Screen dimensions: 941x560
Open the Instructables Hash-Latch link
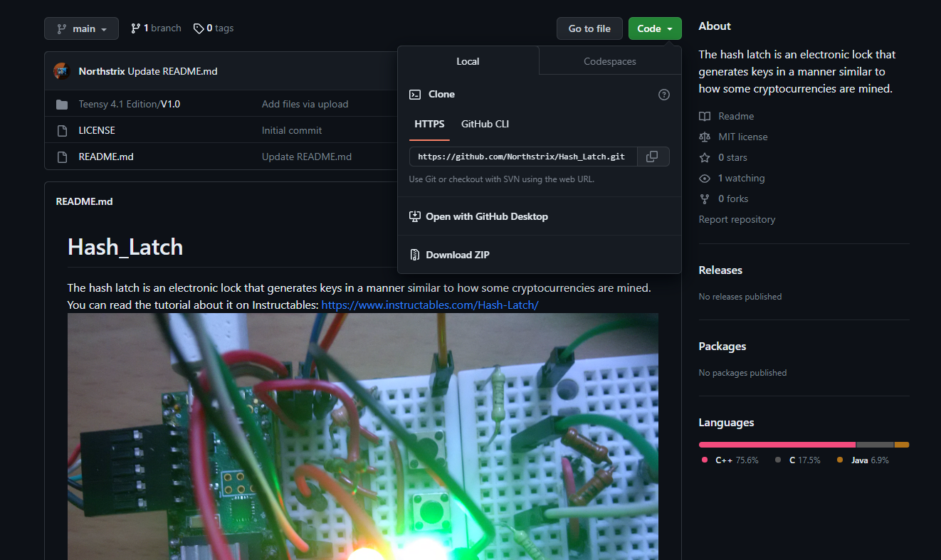click(x=429, y=305)
